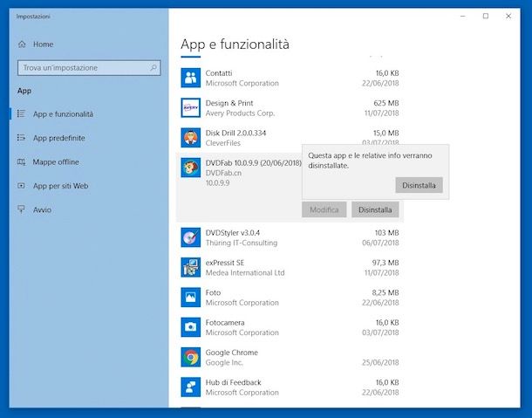Click the Foto app icon
The height and width of the screenshot is (418, 532).
tap(191, 297)
